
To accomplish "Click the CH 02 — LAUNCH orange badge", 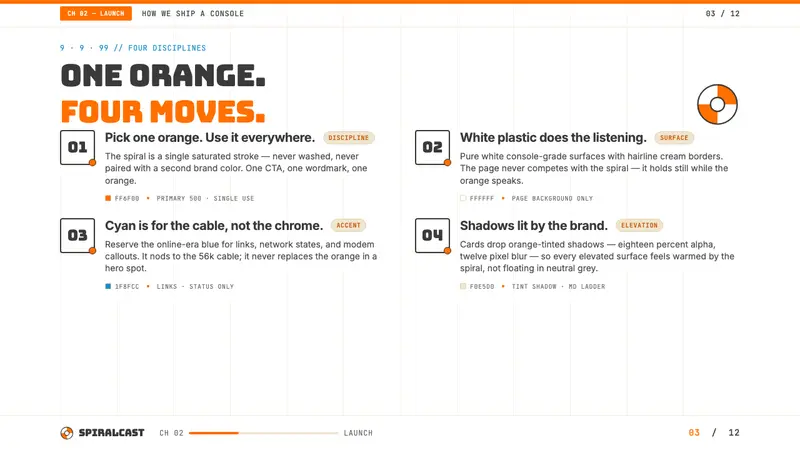I will coord(96,13).
